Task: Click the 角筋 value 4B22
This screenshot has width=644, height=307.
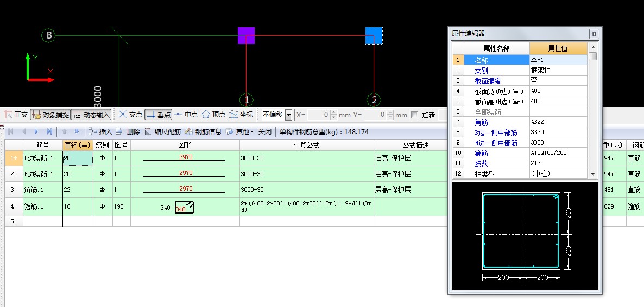Action: 558,122
